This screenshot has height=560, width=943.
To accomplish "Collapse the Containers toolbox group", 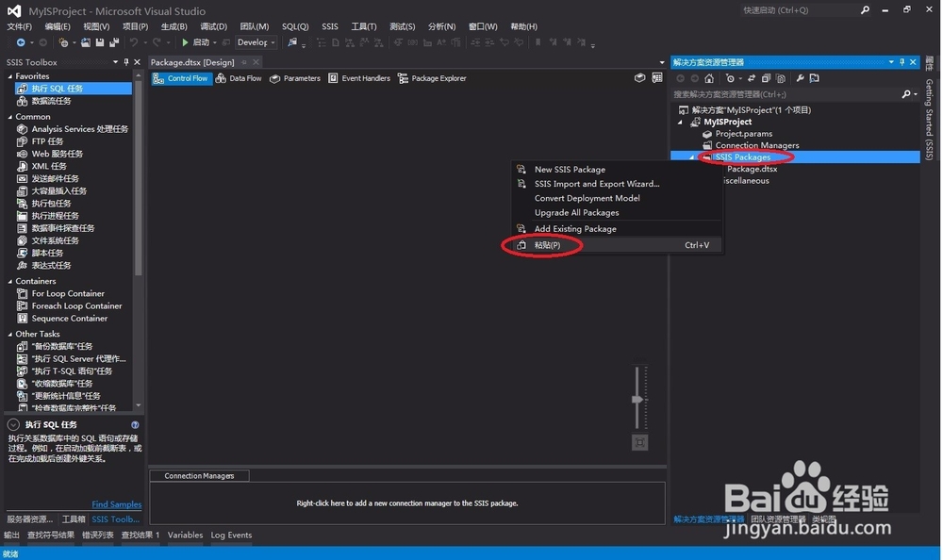I will pyautogui.click(x=9, y=282).
